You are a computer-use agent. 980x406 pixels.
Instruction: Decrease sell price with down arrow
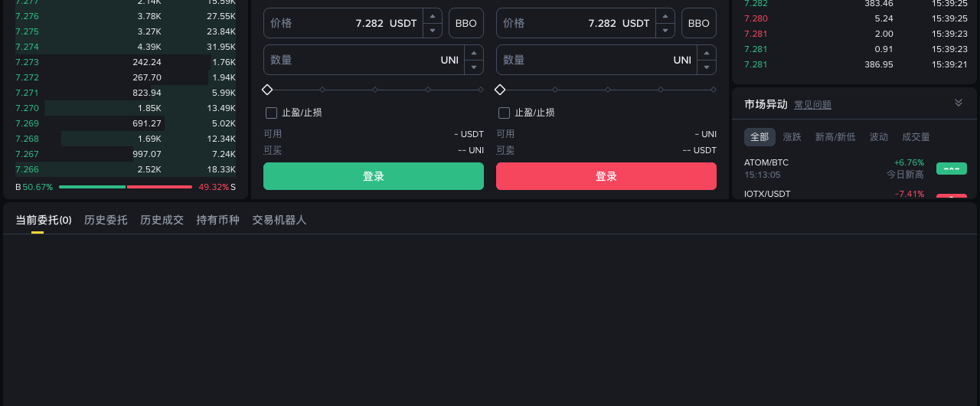point(665,31)
